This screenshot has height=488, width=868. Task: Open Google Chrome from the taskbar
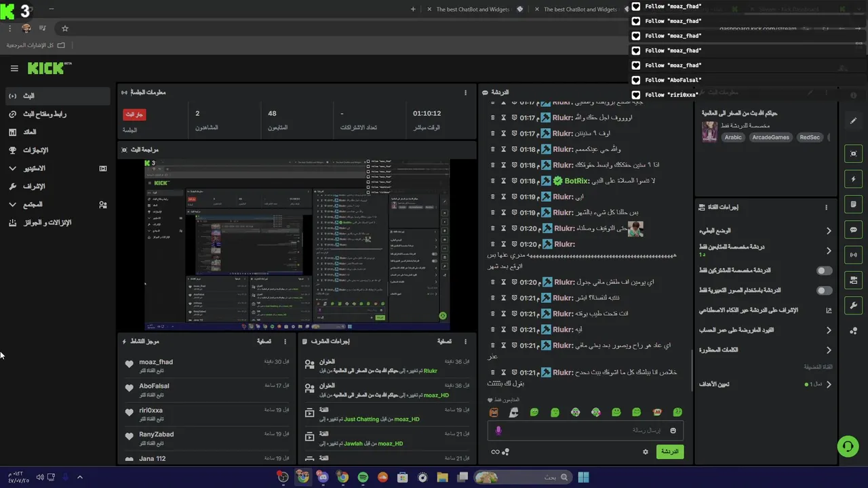point(342,477)
